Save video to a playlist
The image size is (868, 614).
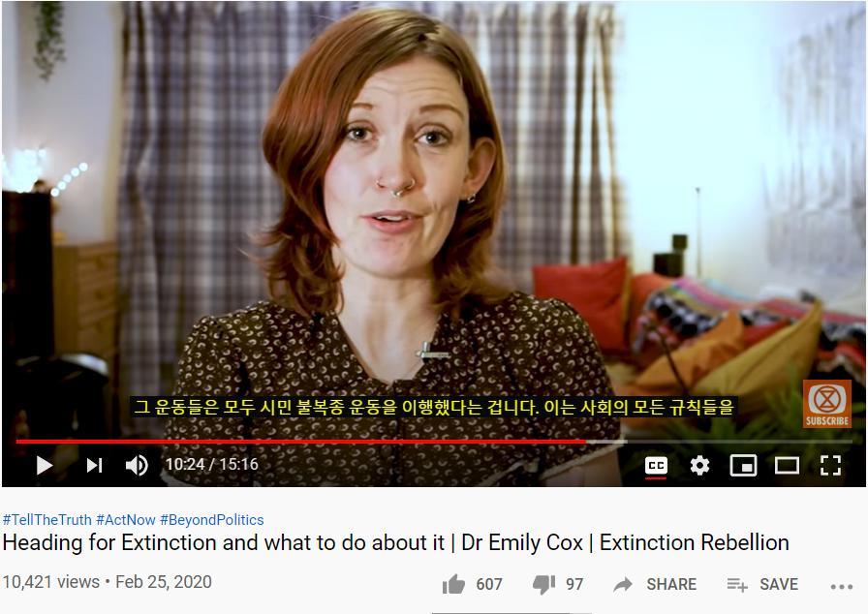pyautogui.click(x=762, y=584)
